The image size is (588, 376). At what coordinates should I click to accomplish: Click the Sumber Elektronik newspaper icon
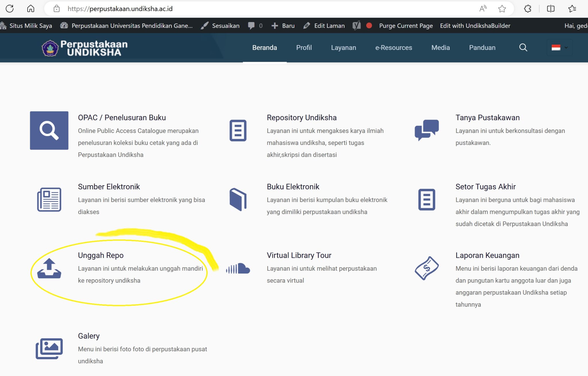pos(49,199)
